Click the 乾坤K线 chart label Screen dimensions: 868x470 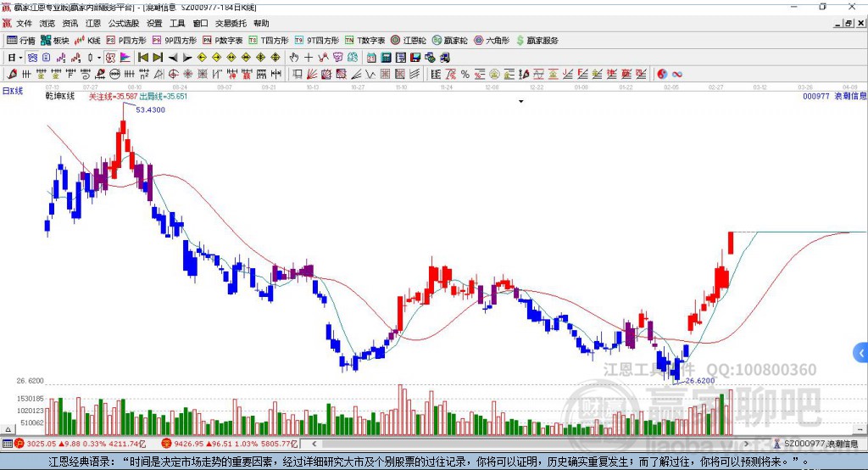(60, 96)
